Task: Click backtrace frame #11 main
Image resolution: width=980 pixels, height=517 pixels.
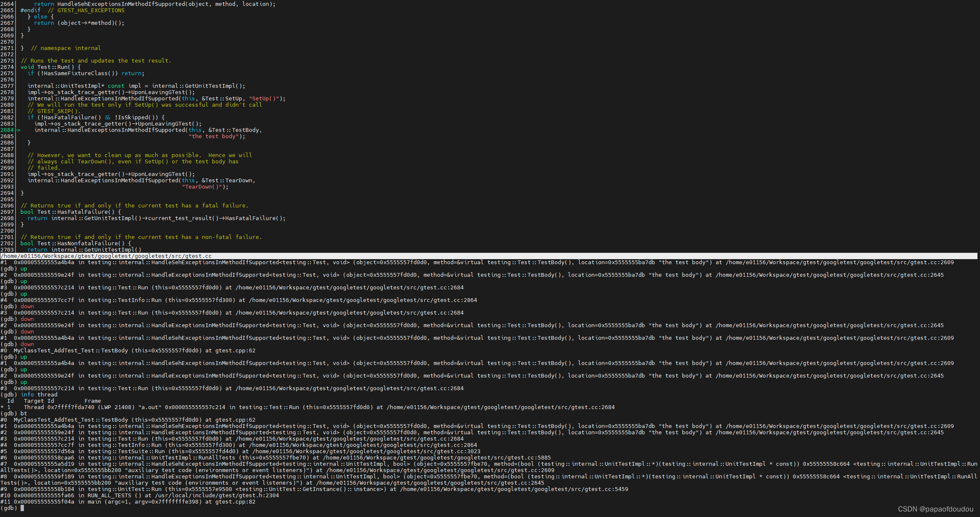Action: tap(128, 502)
